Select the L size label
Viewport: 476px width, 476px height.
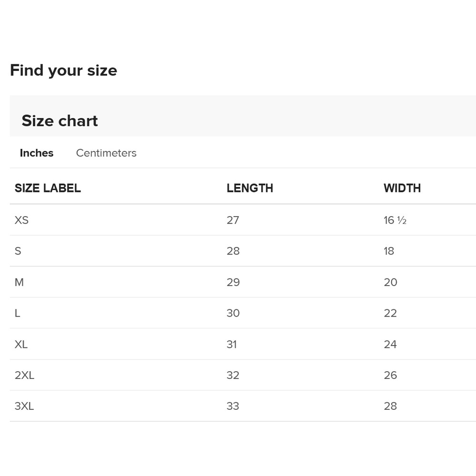click(17, 313)
